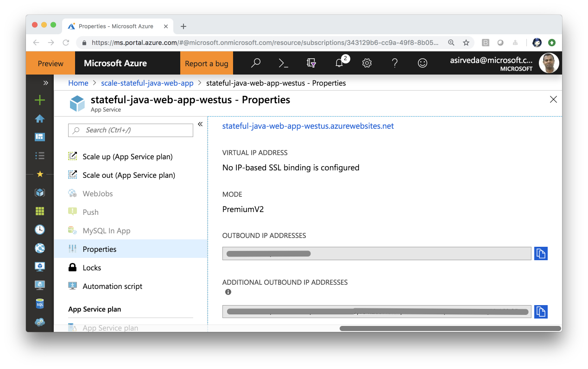Open the Azure portal search icon
The height and width of the screenshot is (369, 588).
click(x=256, y=63)
